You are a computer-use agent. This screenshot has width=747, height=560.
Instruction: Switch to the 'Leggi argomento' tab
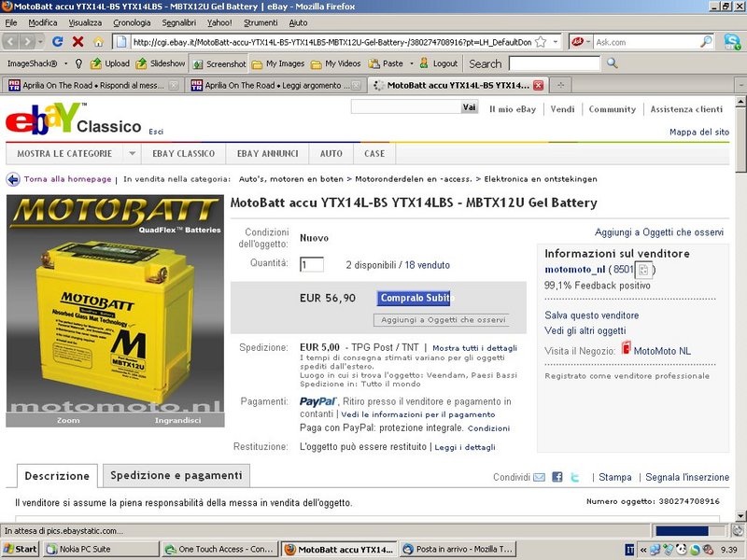click(275, 85)
